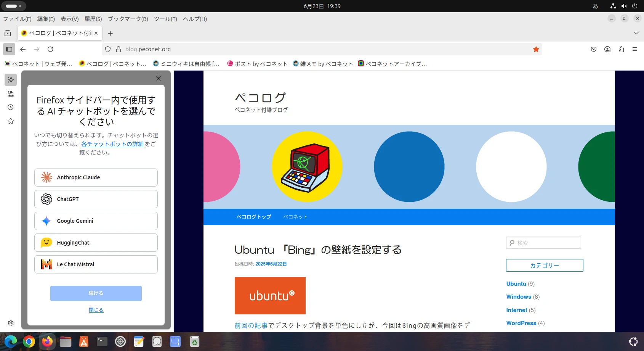The width and height of the screenshot is (644, 351).
Task: Click the Save to Pocket icon
Action: (593, 49)
